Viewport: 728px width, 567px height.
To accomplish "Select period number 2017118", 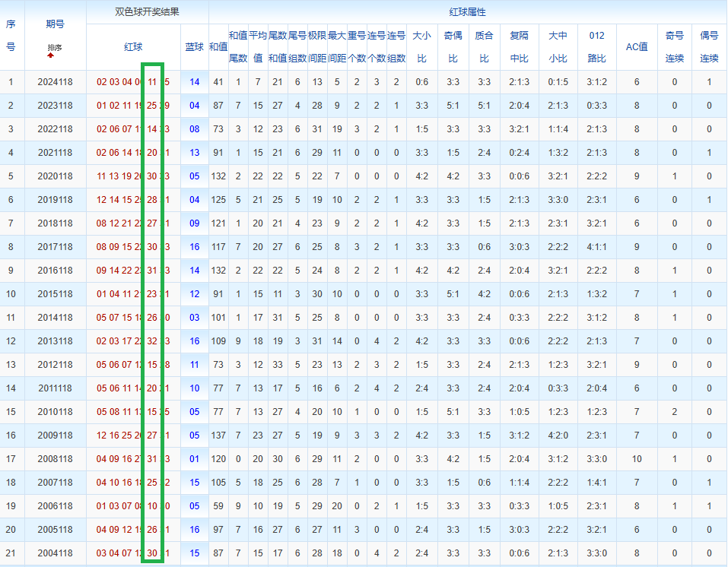I will 56,247.
